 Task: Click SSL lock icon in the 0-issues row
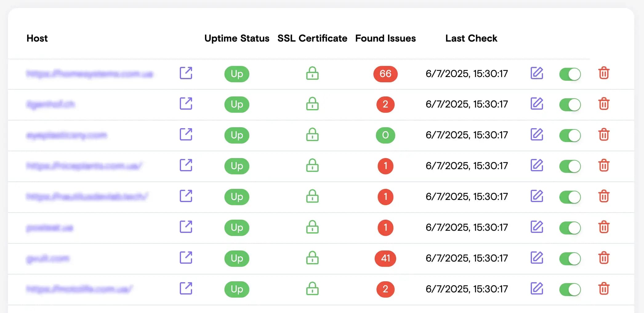tap(312, 135)
